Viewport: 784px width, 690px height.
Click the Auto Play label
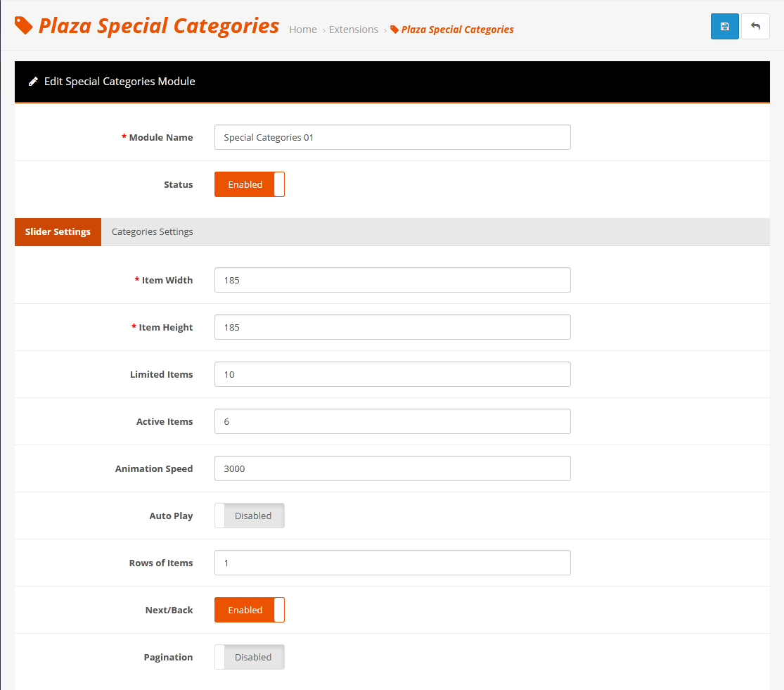[171, 516]
